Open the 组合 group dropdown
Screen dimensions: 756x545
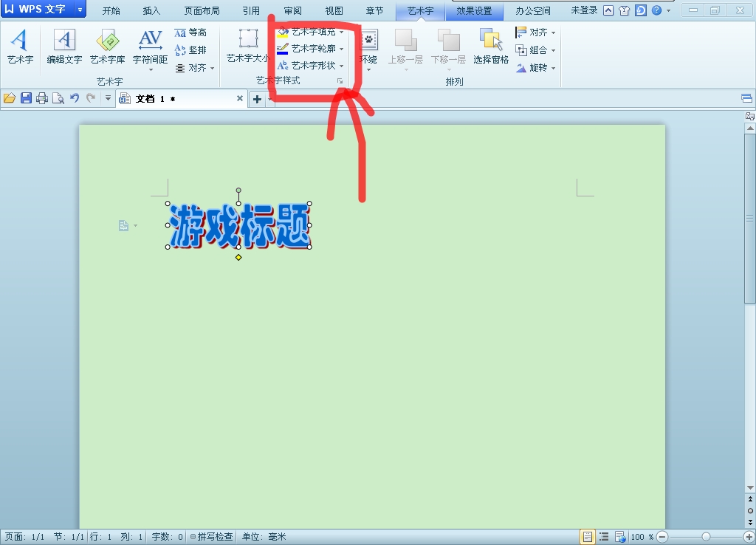535,50
